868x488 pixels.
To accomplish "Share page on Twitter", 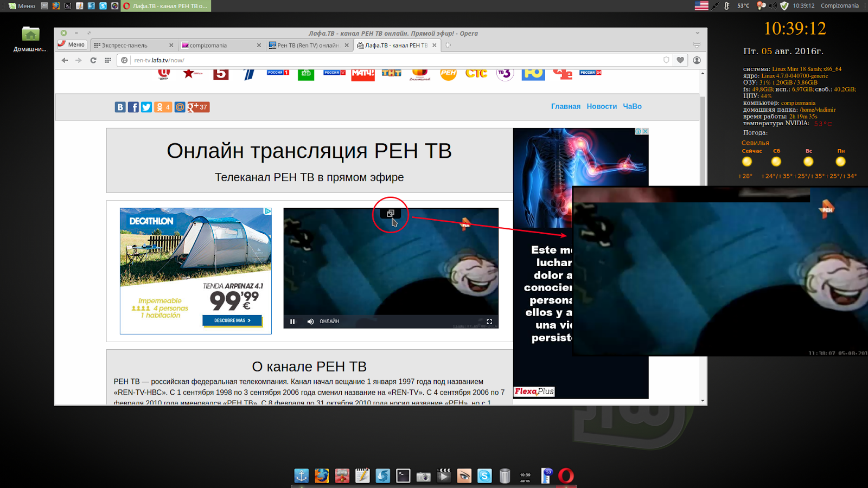I will coord(146,107).
